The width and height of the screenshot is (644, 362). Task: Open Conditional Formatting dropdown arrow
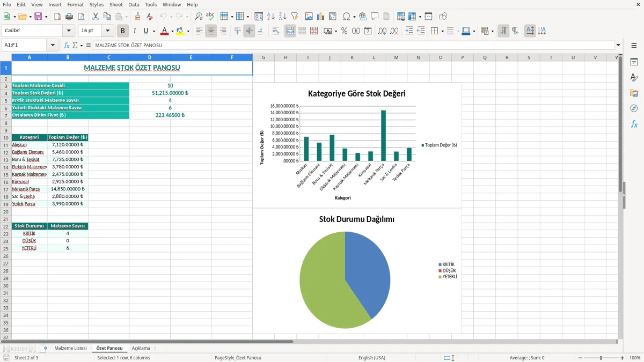(493, 31)
